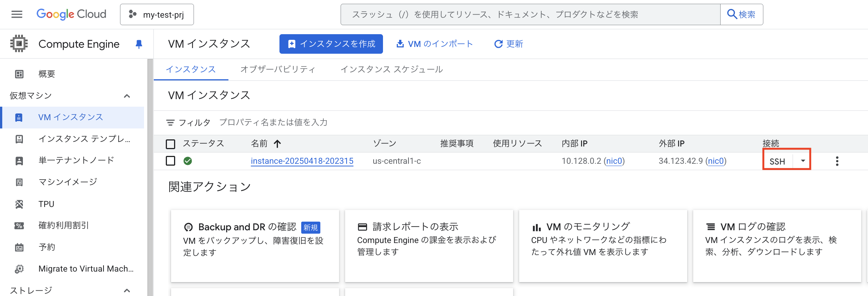Toggle the select-all header checkbox
Screen dimensions: 868x296
coord(171,144)
